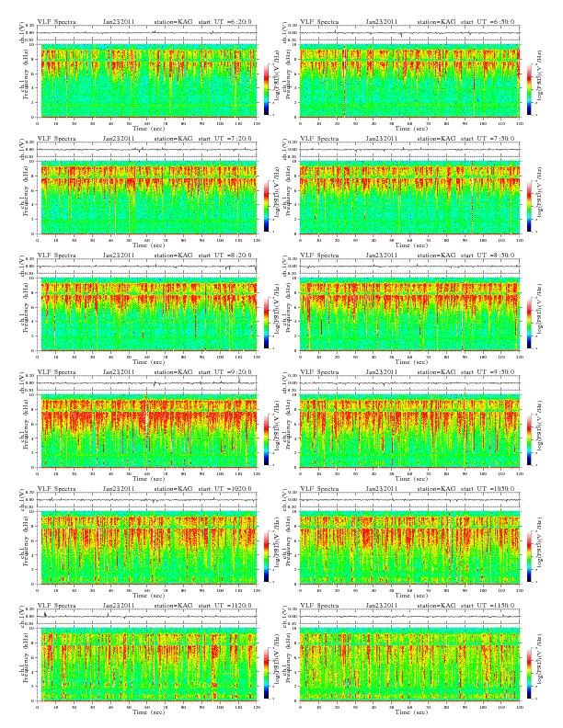Click "Time (sec)" axis label under 6:50:0 panel
The height and width of the screenshot is (728, 563).
point(411,128)
